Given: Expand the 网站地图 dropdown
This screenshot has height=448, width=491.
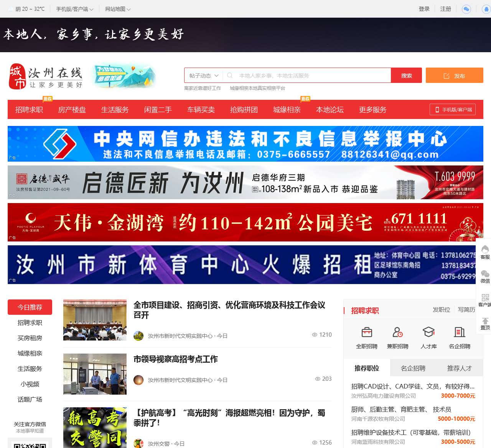Looking at the screenshot, I should [x=118, y=9].
